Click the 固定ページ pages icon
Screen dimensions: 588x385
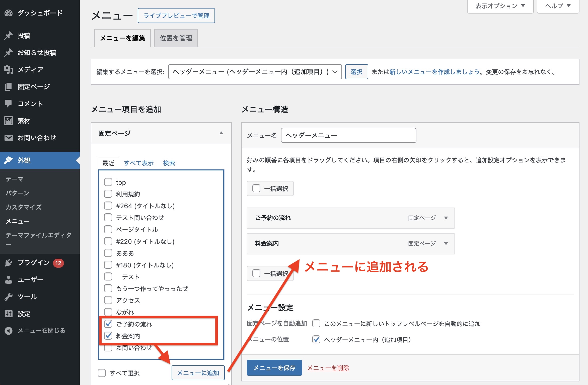click(9, 87)
